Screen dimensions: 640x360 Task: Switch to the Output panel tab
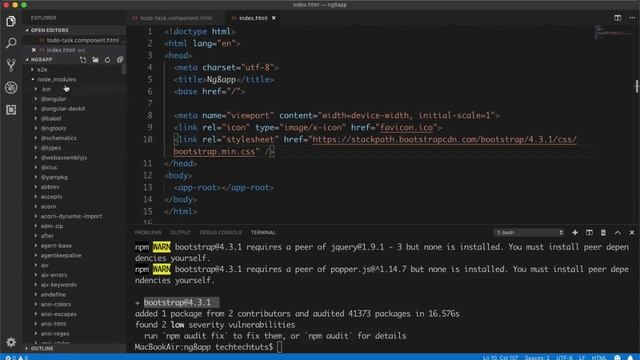[180, 233]
